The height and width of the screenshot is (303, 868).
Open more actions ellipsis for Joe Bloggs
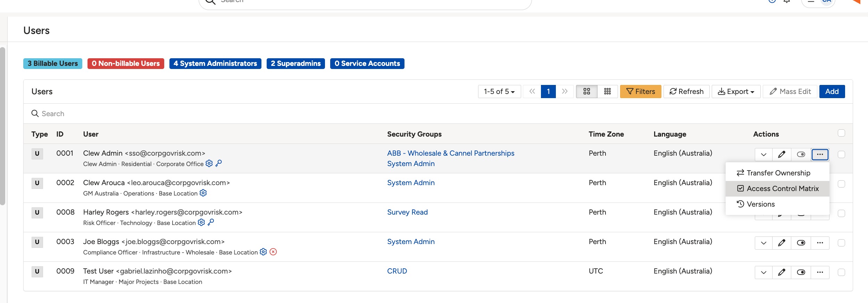[820, 243]
